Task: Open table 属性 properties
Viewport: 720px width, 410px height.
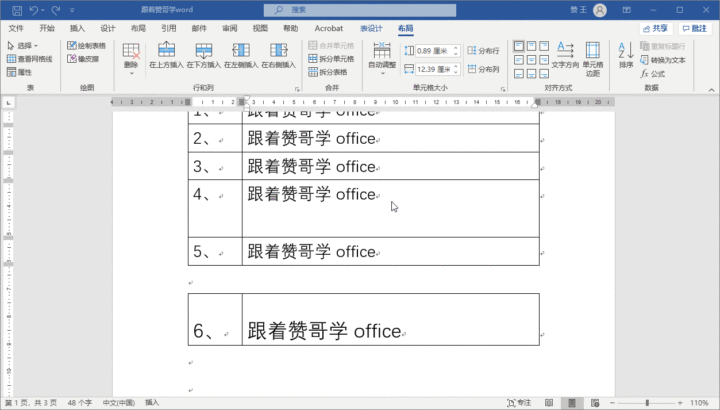Action: coord(19,72)
